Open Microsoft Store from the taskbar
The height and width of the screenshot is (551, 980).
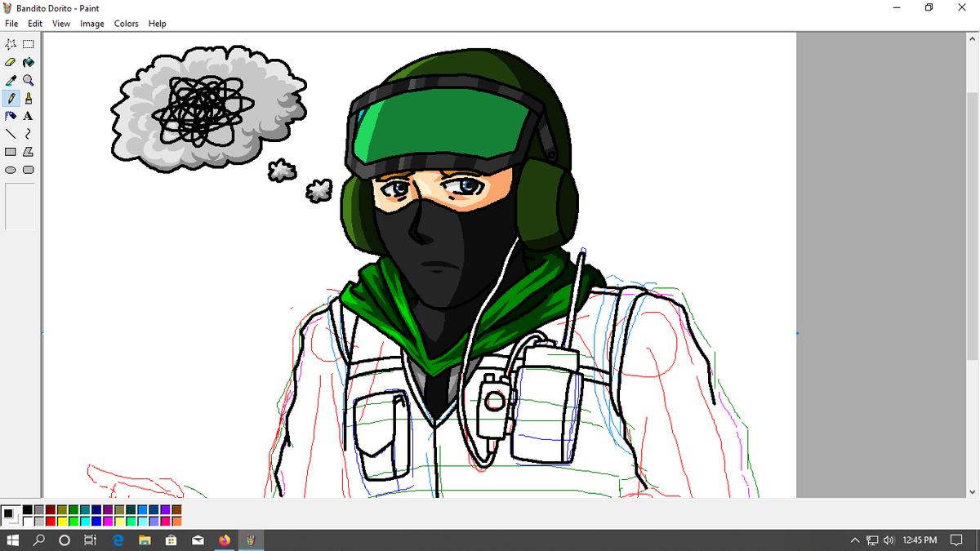[x=171, y=540]
